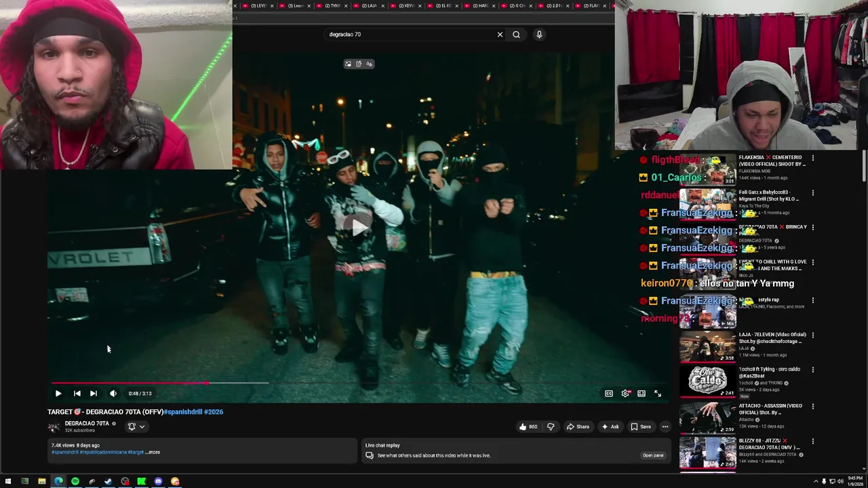
Task: Open options menu for 7ELEVEN video
Action: pyautogui.click(x=813, y=335)
